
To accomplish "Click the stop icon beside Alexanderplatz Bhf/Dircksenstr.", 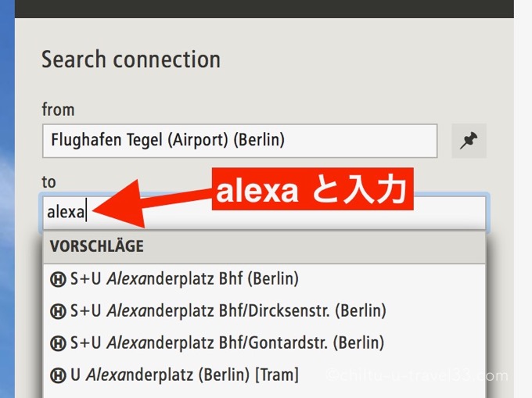I will [x=58, y=312].
